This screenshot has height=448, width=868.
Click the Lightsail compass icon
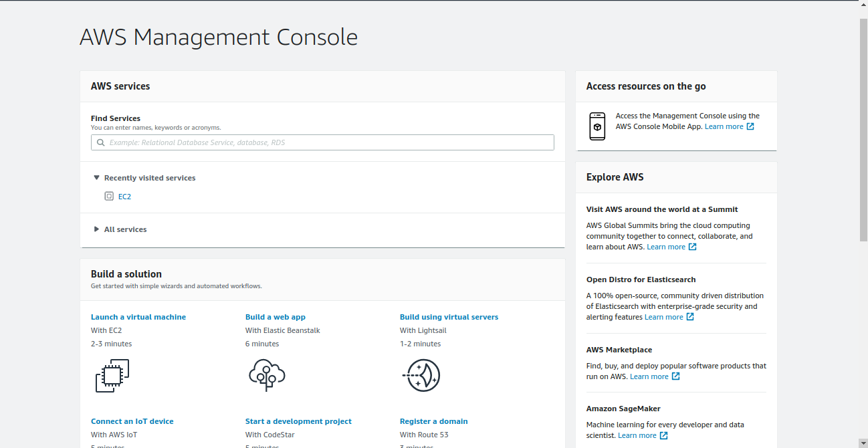click(421, 375)
